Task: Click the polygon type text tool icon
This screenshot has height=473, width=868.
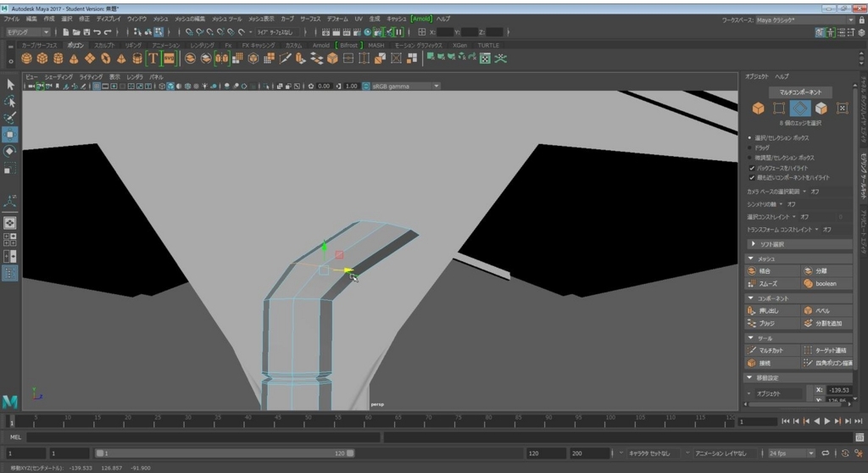Action: coord(153,58)
